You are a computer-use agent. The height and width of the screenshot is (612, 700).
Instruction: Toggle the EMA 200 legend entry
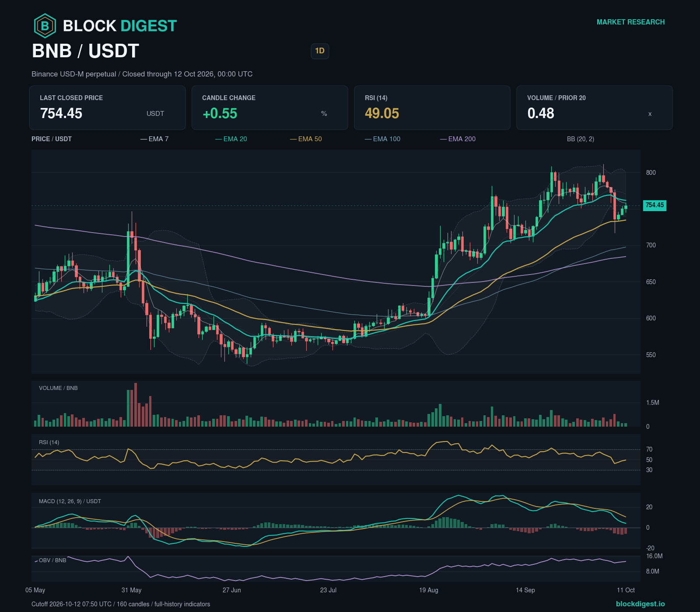tap(458, 139)
